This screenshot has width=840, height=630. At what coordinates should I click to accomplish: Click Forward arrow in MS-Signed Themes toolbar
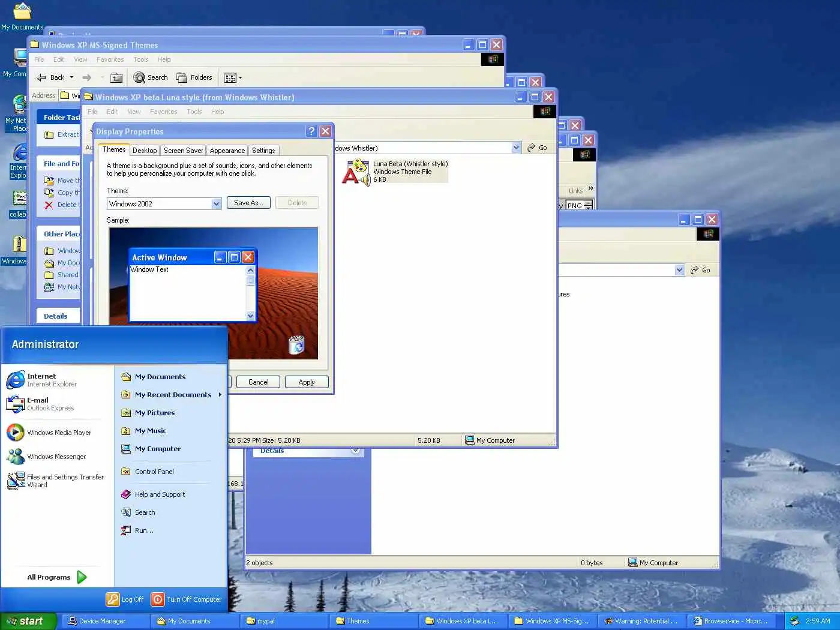coord(87,77)
